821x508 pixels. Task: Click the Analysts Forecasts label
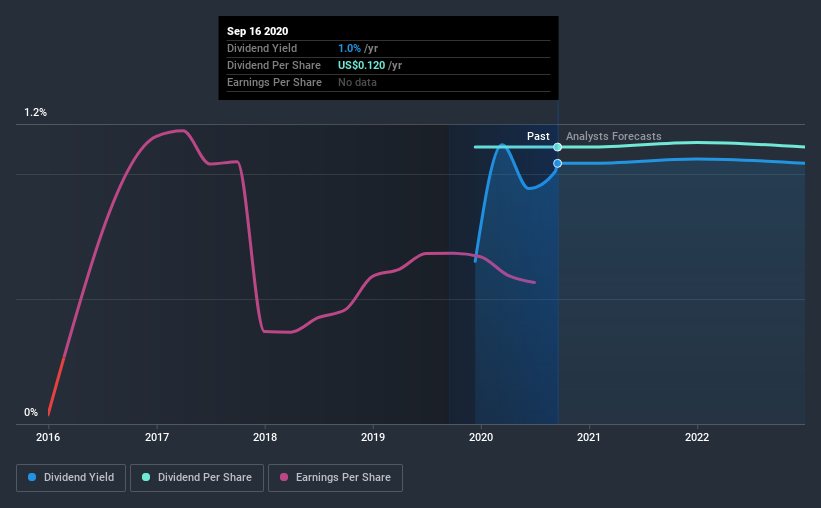point(614,136)
